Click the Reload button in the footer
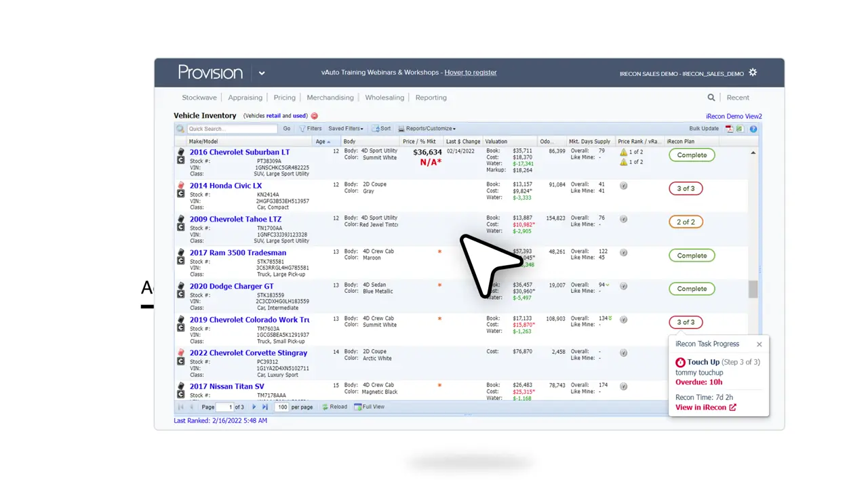The image size is (868, 488). pos(334,407)
